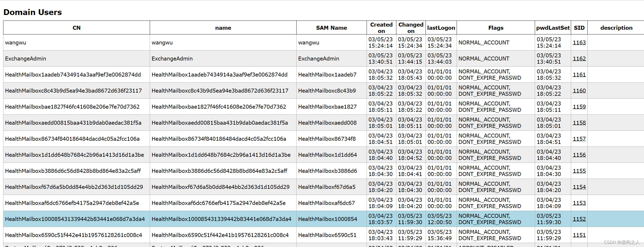Click wangwu's NORMAL_ACCOUNT flags cell
The width and height of the screenshot is (644, 247).
click(x=496, y=42)
